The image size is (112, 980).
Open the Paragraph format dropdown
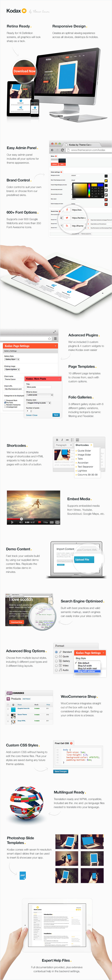[x=64, y=445]
